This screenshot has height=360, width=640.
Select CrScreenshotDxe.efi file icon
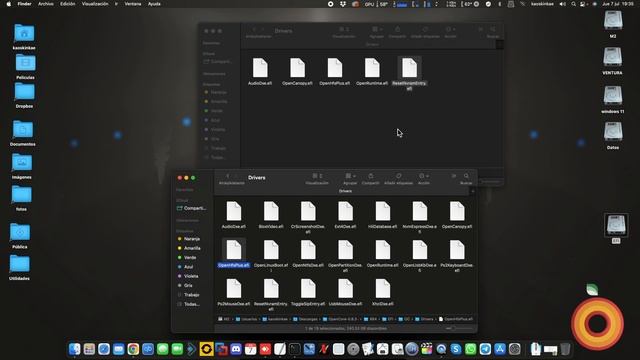tap(308, 211)
